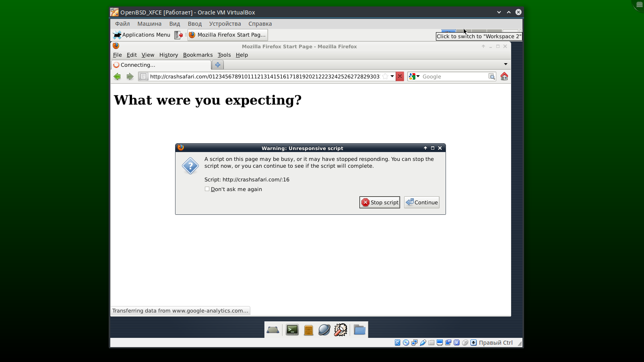Launch the terminal emulator from the dock

292,330
